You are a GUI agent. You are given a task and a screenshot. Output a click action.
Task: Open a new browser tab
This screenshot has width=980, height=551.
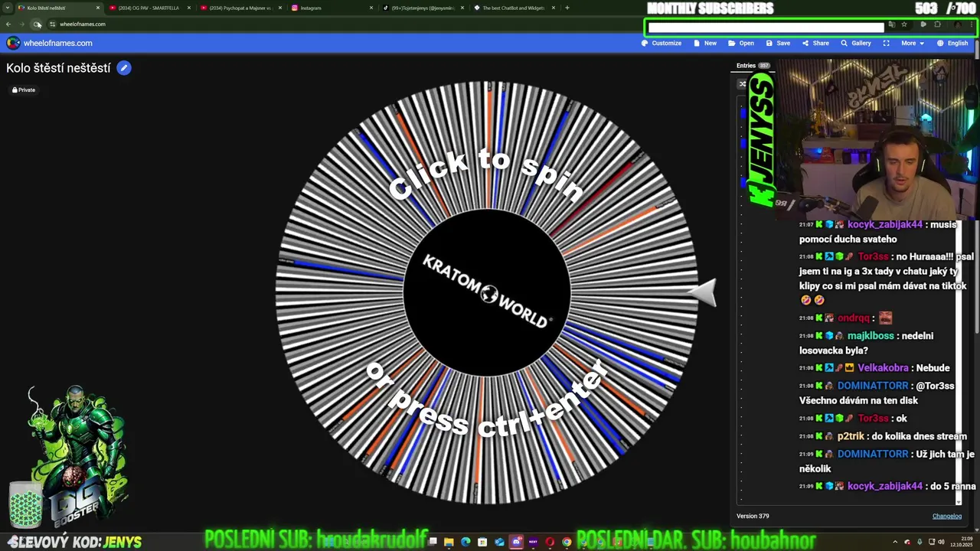(x=567, y=8)
